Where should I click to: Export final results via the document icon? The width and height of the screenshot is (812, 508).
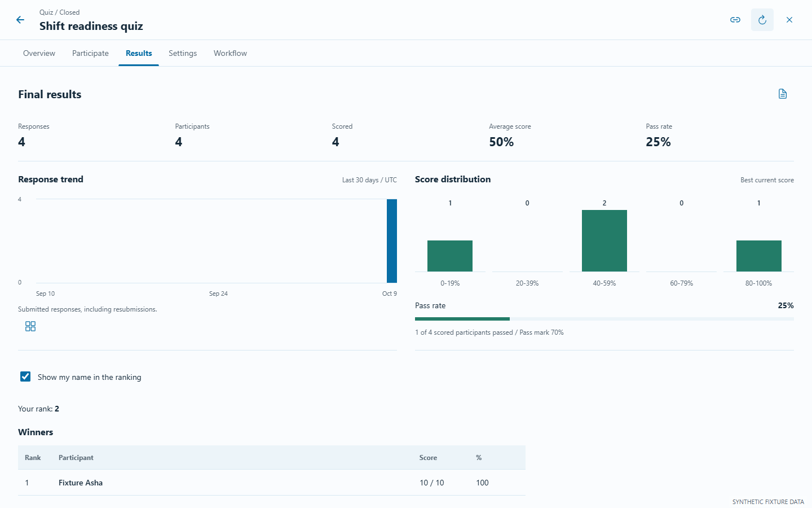(x=783, y=94)
